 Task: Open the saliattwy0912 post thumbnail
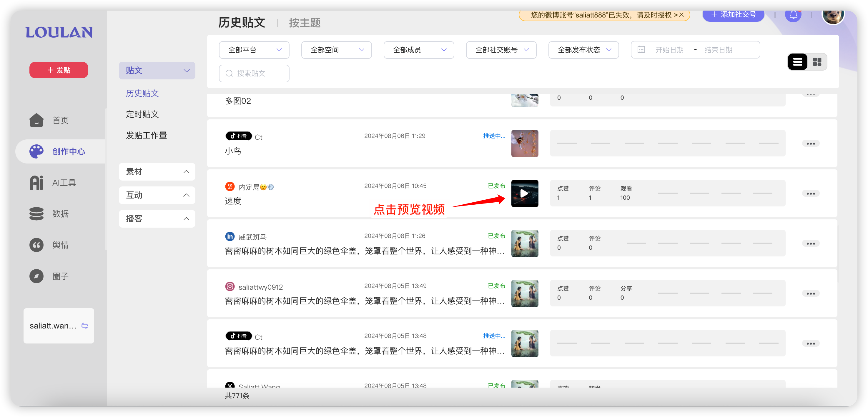click(x=525, y=293)
